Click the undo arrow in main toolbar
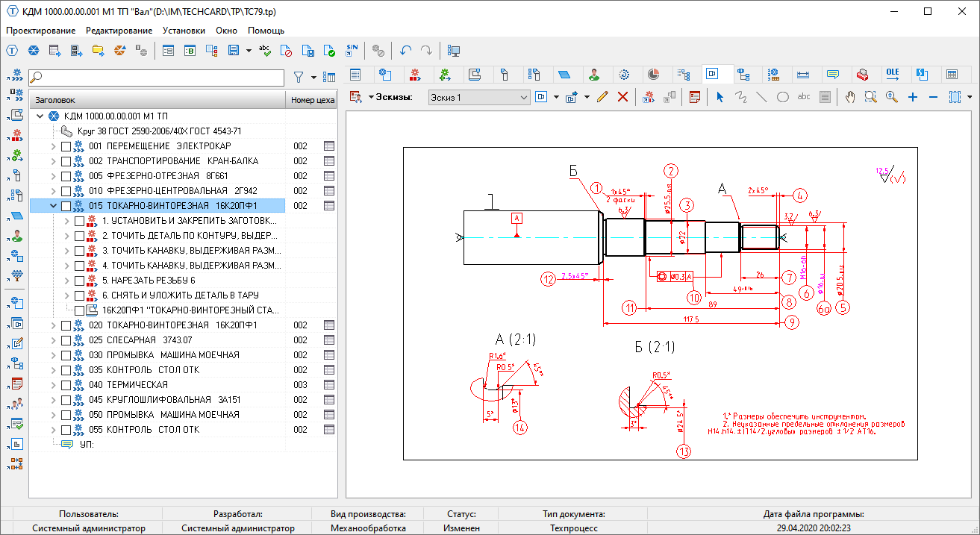This screenshot has height=535, width=980. [x=405, y=51]
